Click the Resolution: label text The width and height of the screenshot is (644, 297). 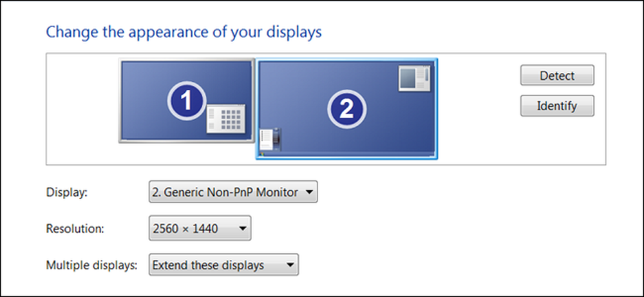pyautogui.click(x=75, y=229)
